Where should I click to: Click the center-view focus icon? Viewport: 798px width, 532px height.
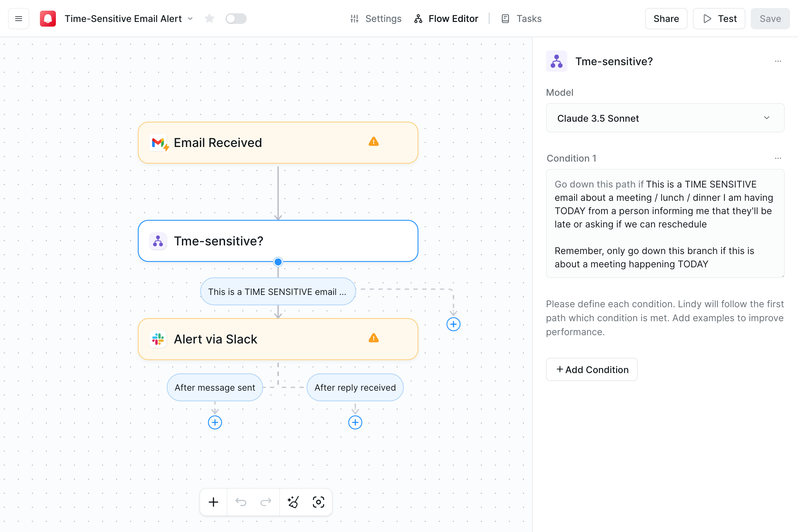[318, 502]
